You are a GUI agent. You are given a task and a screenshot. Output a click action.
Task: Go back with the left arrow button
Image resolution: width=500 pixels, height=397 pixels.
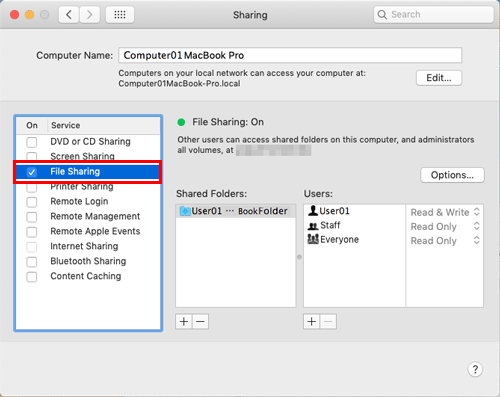69,15
